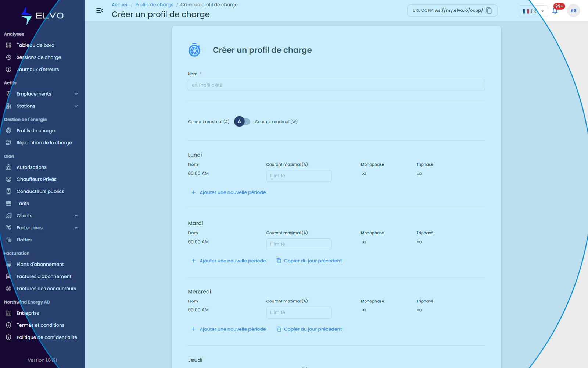
Task: Open the KS user avatar menu
Action: [573, 11]
